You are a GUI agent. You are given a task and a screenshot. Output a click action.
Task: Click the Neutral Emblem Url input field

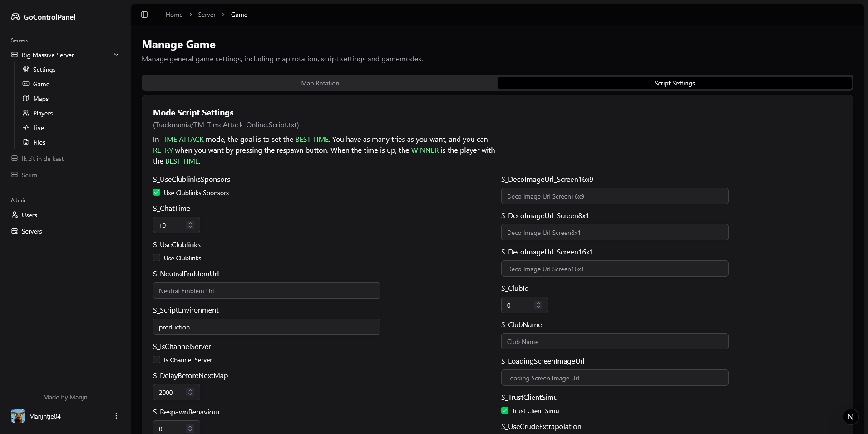(266, 290)
